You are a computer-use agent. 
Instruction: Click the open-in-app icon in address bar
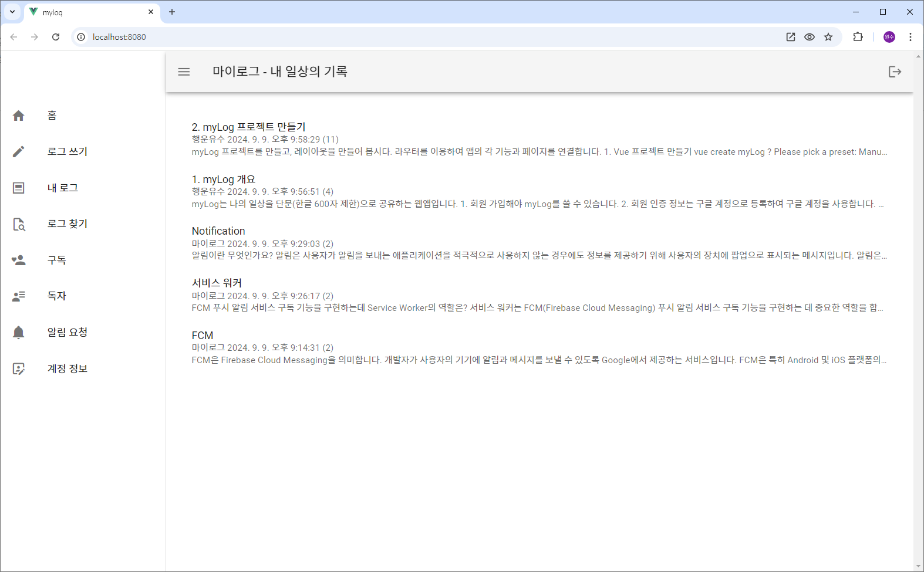point(791,37)
